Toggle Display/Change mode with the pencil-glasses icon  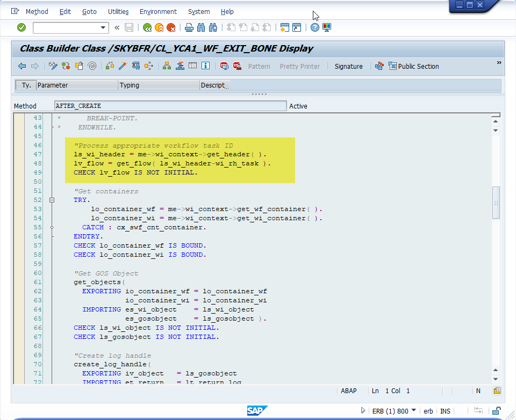click(53, 66)
